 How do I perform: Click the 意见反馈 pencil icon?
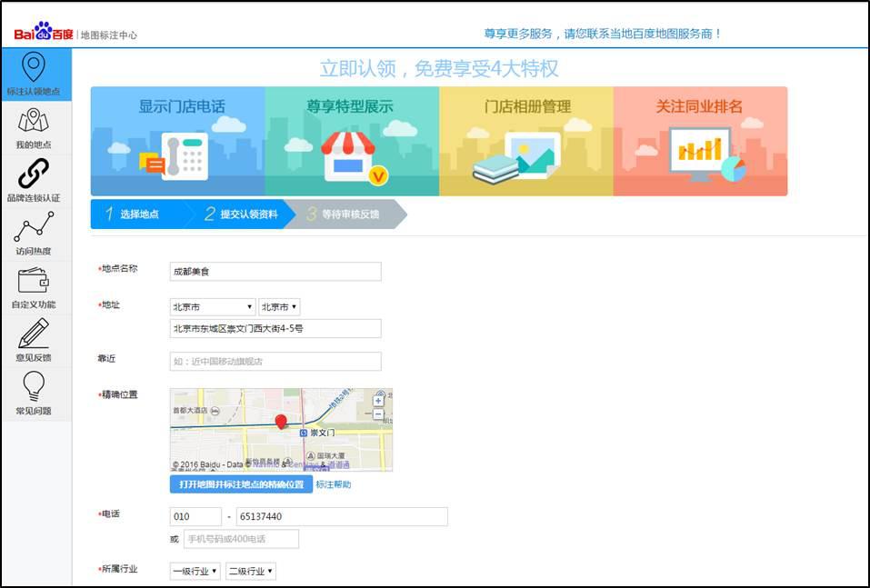click(35, 338)
